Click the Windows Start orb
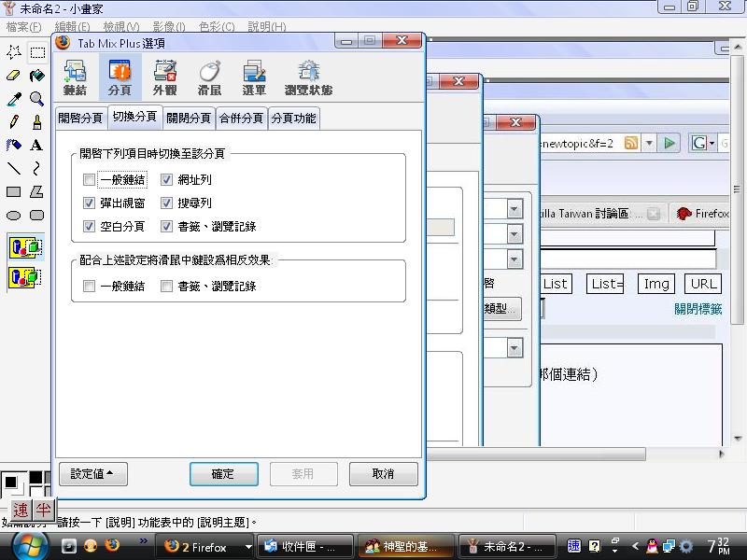 [27, 545]
